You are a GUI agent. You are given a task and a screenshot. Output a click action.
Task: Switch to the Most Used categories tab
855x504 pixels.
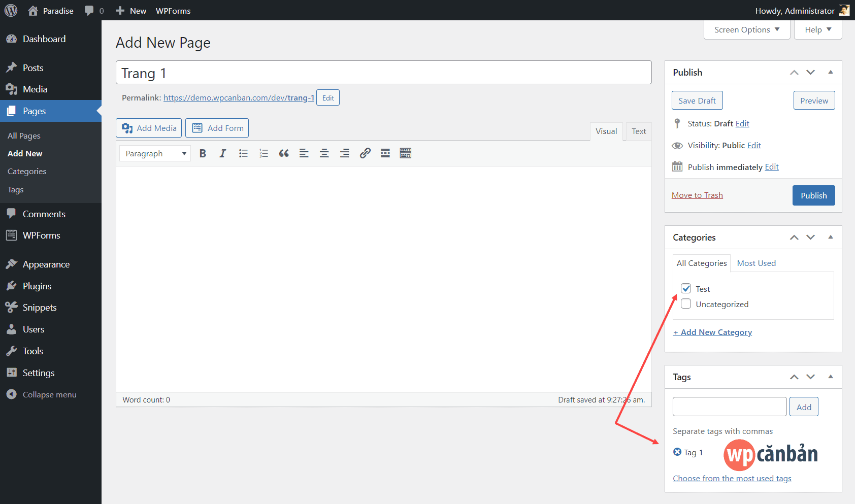click(x=756, y=263)
